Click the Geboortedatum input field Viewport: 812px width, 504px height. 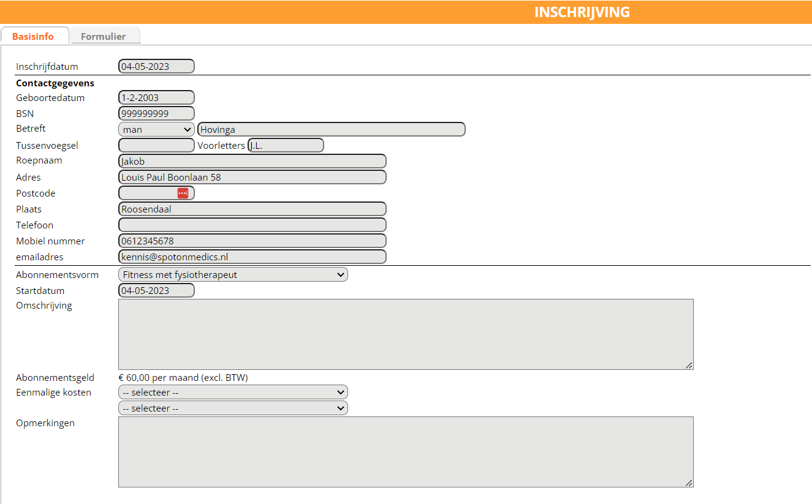pyautogui.click(x=156, y=97)
